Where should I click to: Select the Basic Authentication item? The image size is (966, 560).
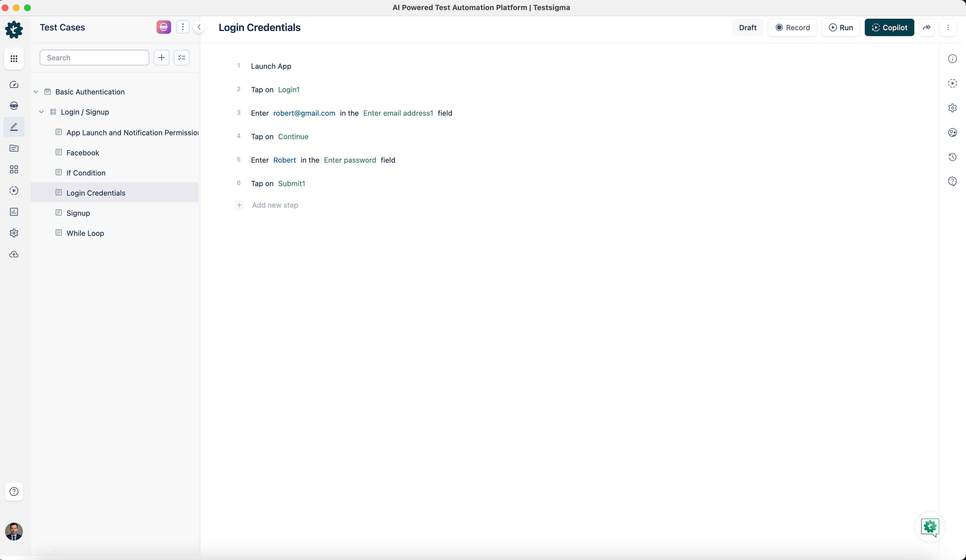pos(90,92)
